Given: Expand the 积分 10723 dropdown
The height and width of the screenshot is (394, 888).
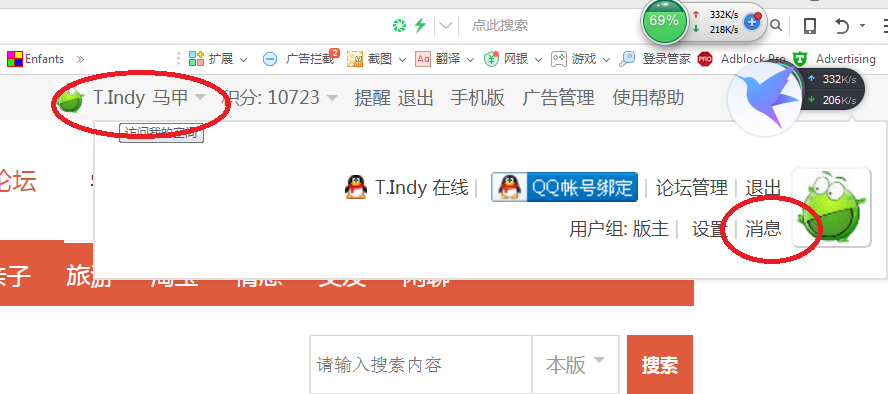Looking at the screenshot, I should click(x=332, y=98).
